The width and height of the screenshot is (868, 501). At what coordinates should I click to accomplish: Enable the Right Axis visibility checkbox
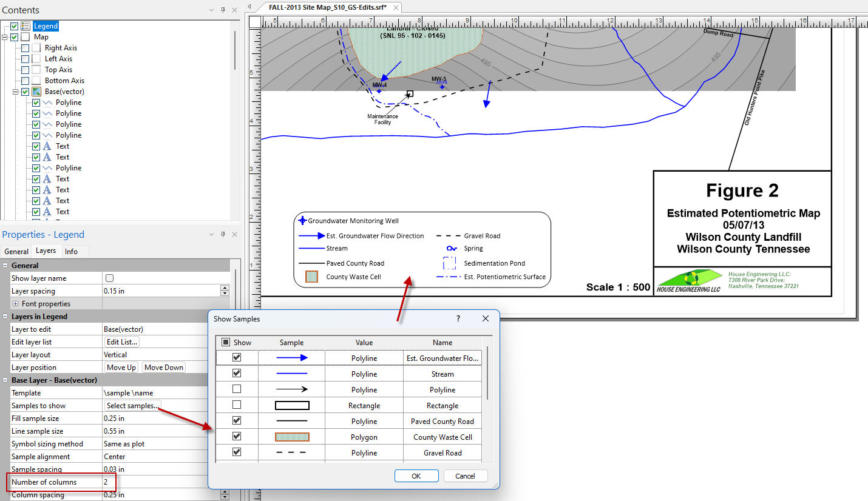pyautogui.click(x=25, y=48)
